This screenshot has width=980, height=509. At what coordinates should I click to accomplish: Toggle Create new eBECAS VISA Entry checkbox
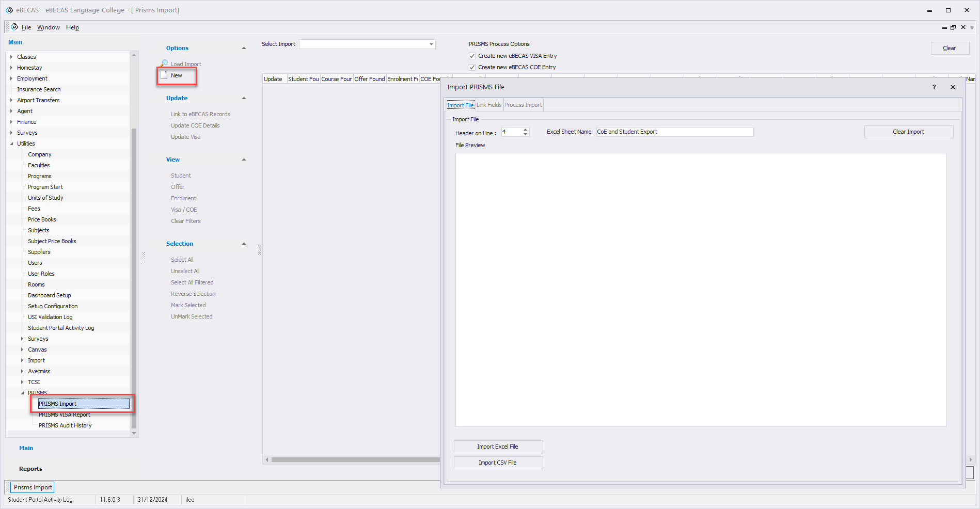click(x=472, y=56)
